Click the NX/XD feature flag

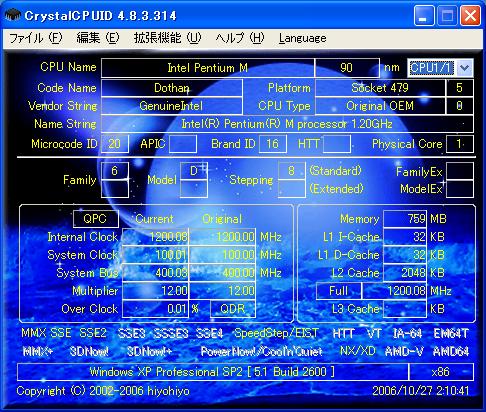pos(357,351)
